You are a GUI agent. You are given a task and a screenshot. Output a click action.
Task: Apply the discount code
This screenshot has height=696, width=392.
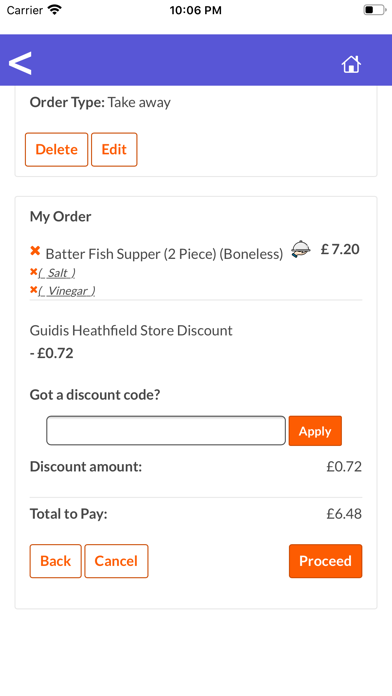(315, 431)
